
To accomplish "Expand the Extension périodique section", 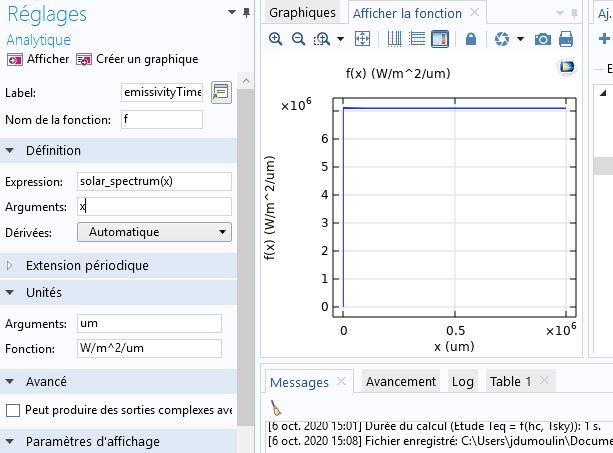I will pyautogui.click(x=87, y=265).
